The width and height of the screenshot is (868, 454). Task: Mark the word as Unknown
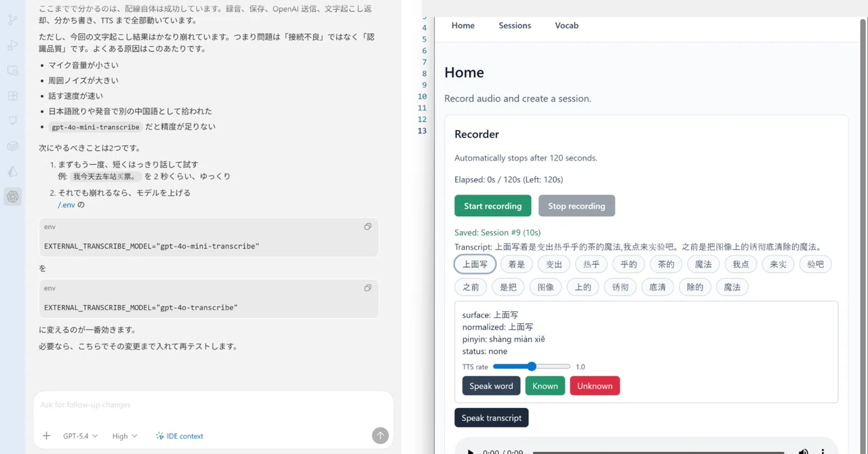click(x=595, y=386)
